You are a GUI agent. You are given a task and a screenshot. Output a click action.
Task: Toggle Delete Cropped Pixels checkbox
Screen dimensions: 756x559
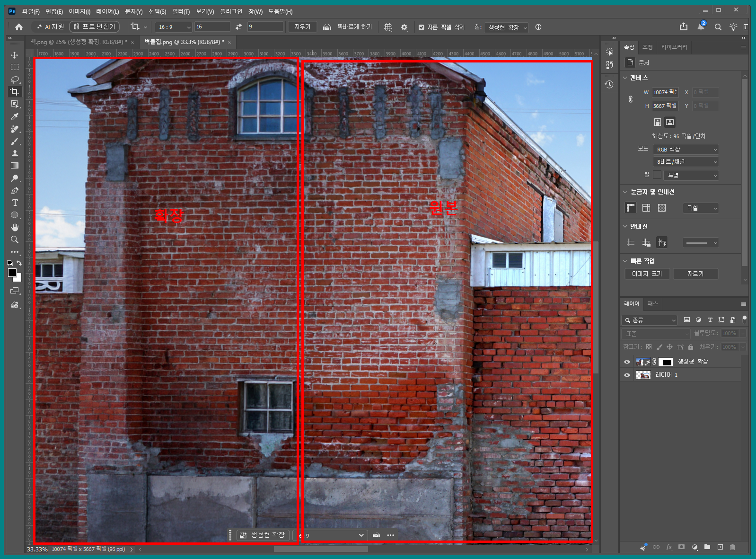pos(421,27)
